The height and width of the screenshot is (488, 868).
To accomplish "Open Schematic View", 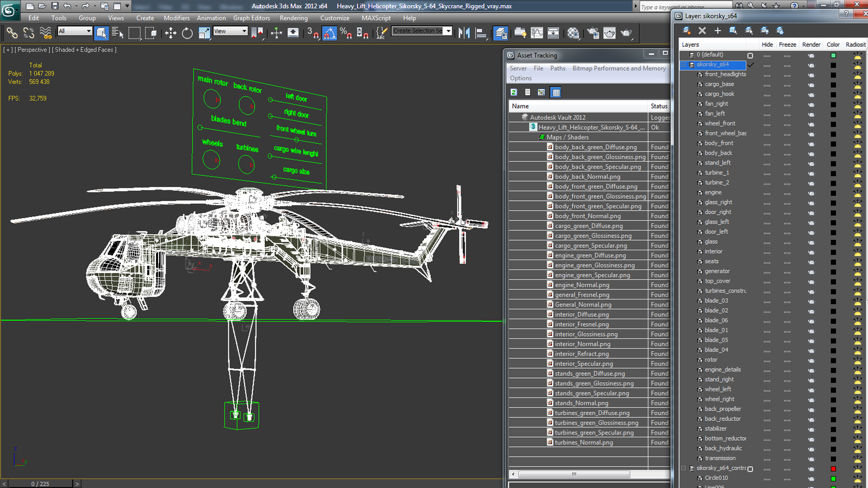I will click(553, 33).
